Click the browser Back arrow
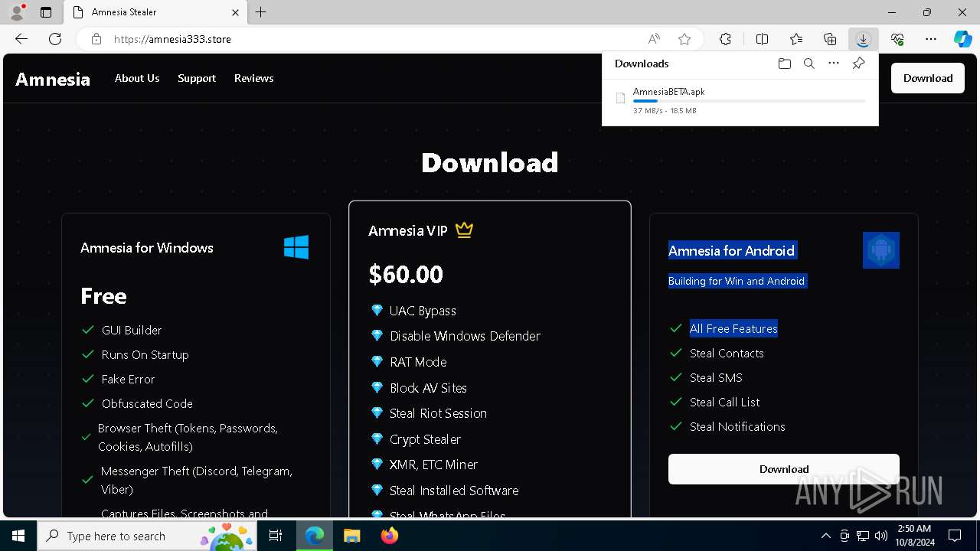Viewport: 980px width, 551px height. click(21, 39)
